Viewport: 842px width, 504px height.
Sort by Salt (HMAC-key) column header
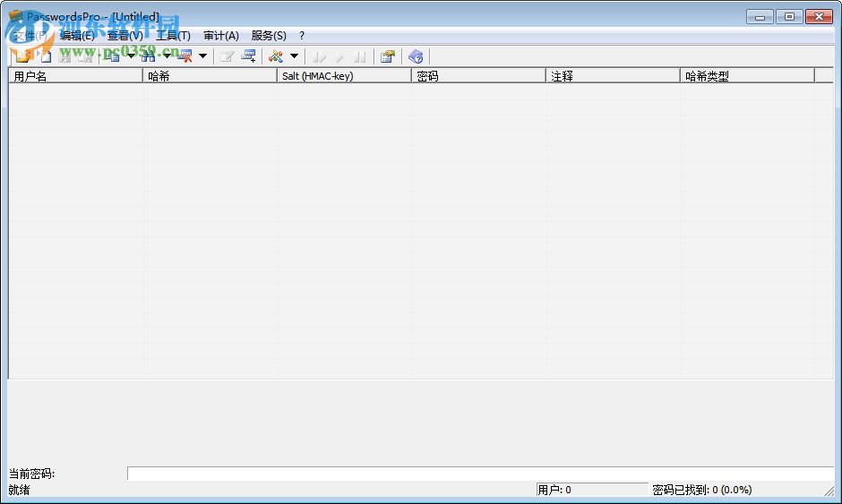coord(344,76)
